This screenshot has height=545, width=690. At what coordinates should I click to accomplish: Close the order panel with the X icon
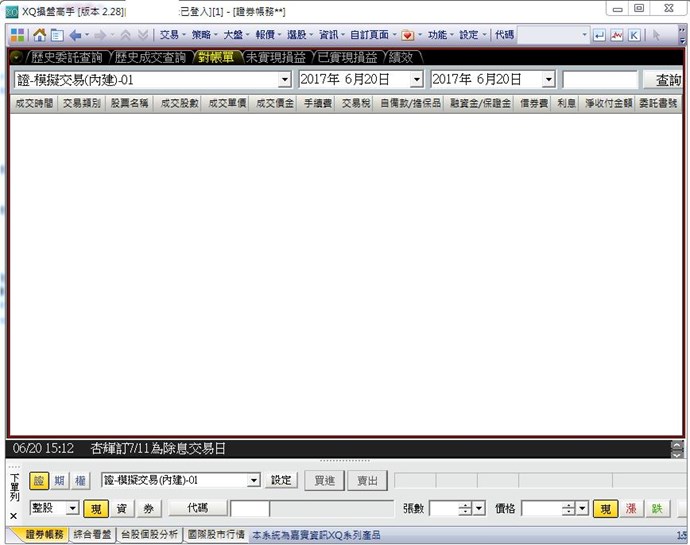[x=14, y=515]
